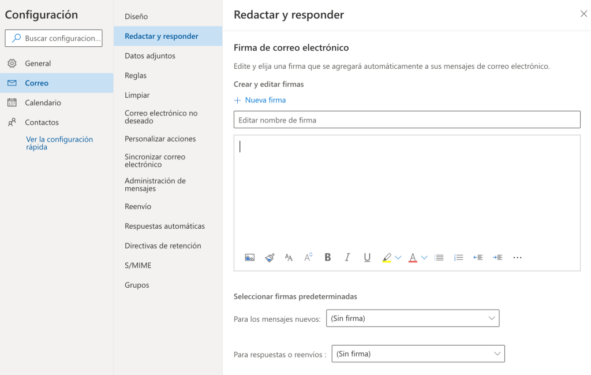Viewport: 591px width, 375px height.
Task: Open the Diseño settings page
Action: coord(168,17)
